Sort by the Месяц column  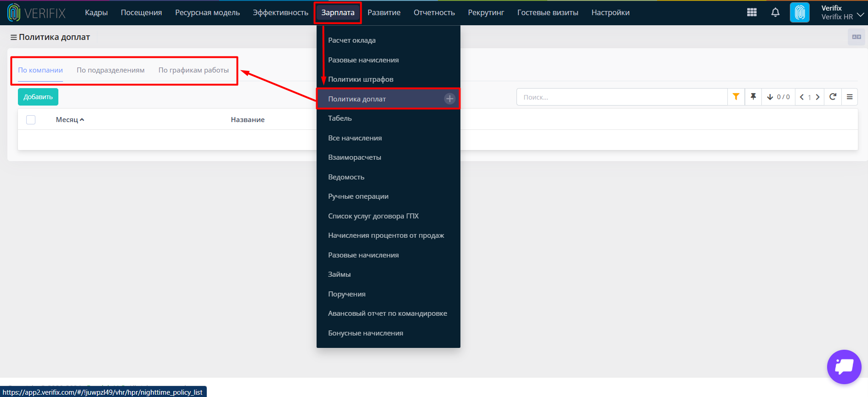point(70,120)
